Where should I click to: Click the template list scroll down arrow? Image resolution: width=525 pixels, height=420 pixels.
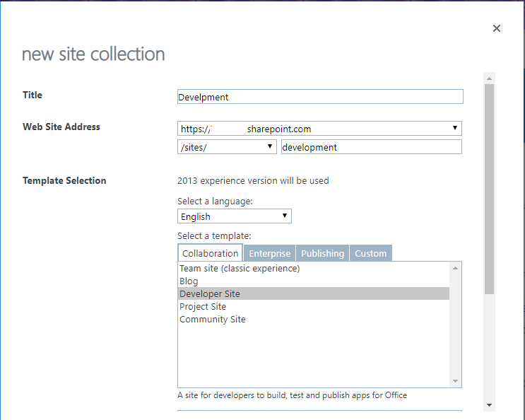(456, 382)
